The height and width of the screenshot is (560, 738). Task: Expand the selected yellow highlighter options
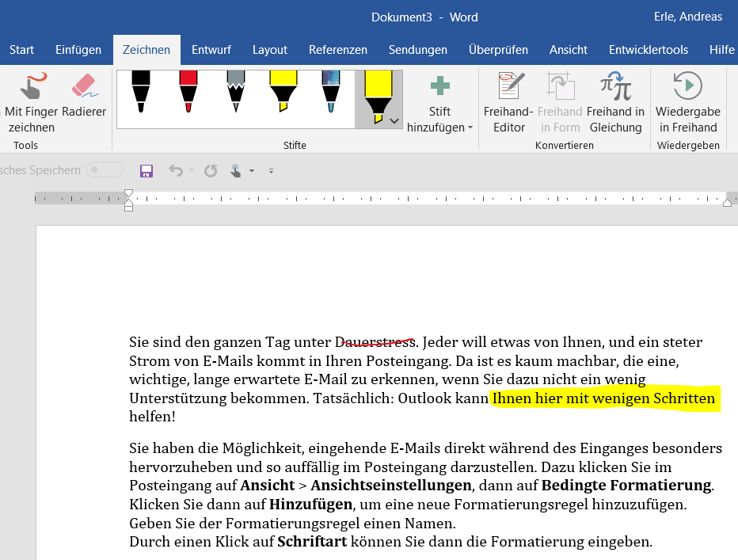pos(394,121)
